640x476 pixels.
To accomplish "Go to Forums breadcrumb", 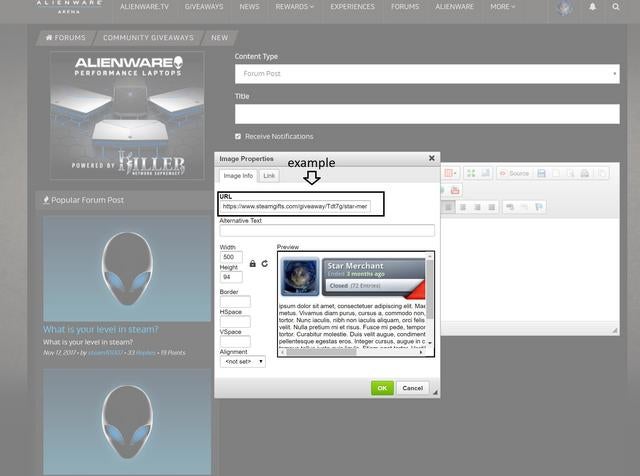I will pyautogui.click(x=66, y=38).
